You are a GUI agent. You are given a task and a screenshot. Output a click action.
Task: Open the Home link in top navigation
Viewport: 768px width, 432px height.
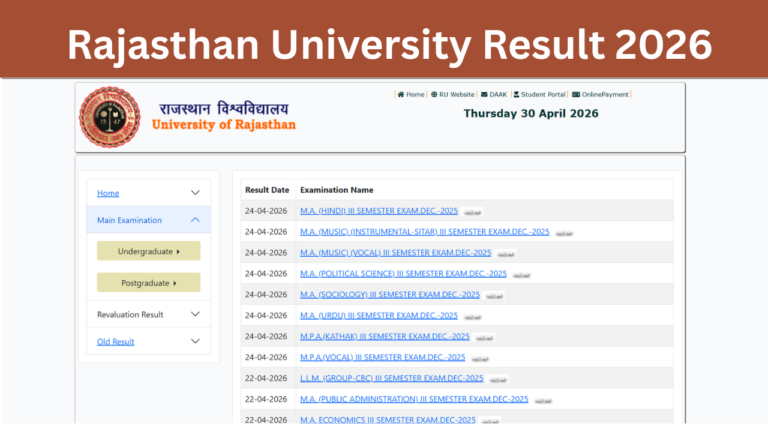click(x=415, y=95)
